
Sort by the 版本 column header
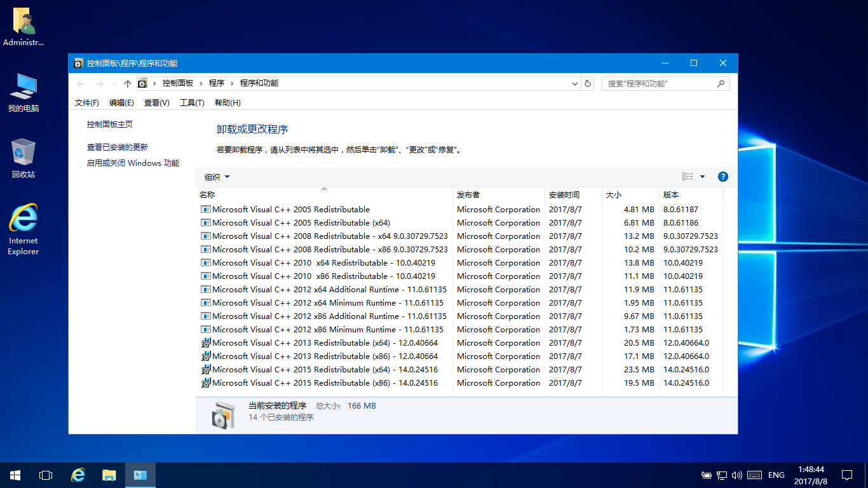coord(691,194)
